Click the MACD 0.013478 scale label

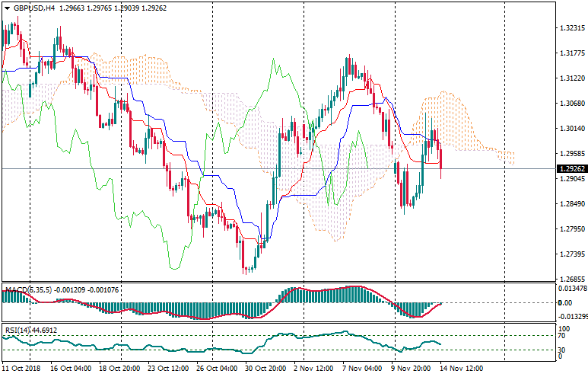point(572,289)
